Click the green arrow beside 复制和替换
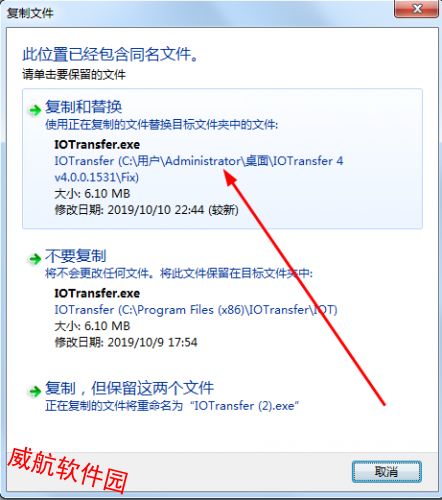The image size is (442, 500). tap(35, 110)
